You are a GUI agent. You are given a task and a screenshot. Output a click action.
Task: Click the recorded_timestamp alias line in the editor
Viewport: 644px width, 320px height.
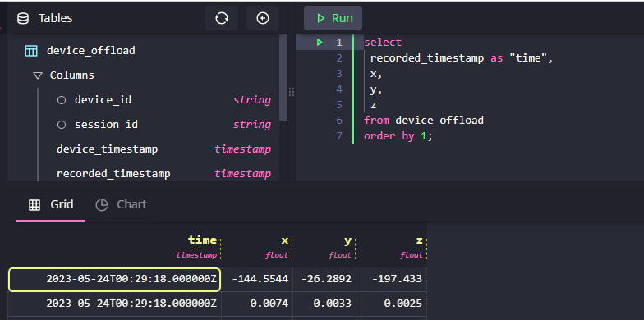tap(462, 58)
